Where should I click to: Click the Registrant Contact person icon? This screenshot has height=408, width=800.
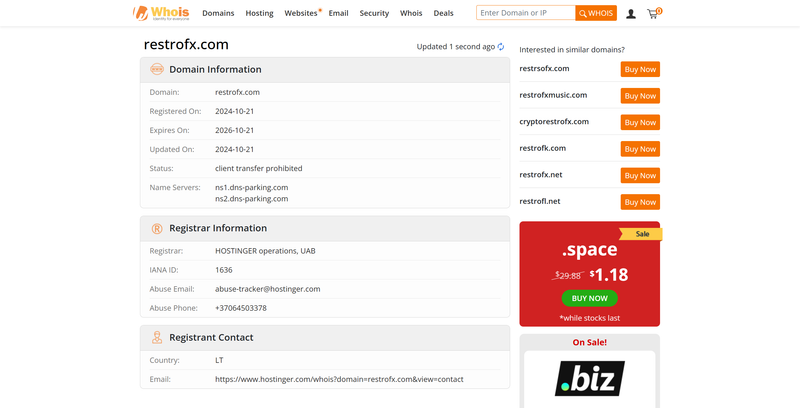pos(157,337)
